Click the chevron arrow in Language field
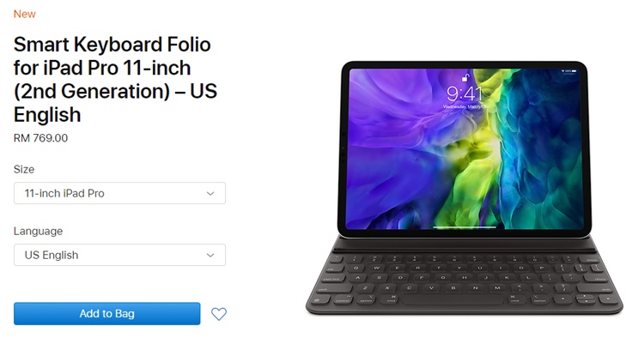This screenshot has width=644, height=338. [x=210, y=255]
